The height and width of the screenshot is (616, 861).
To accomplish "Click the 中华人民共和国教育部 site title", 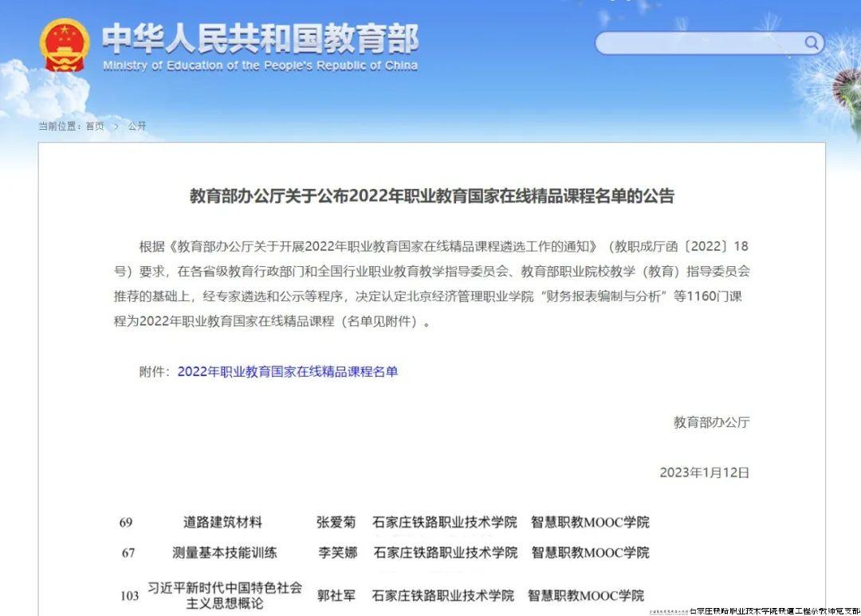I will click(x=260, y=38).
